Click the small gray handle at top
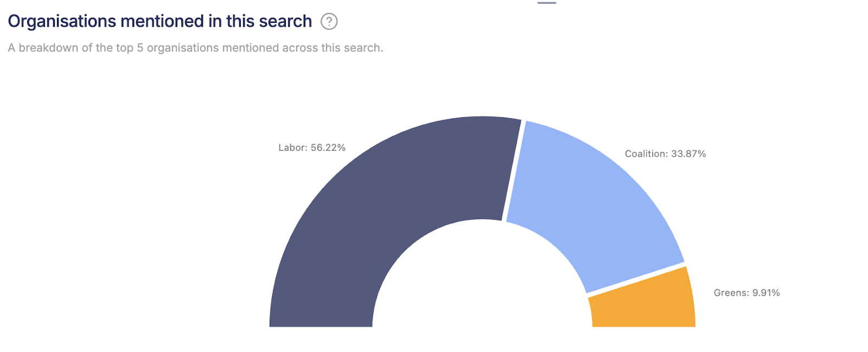 coord(547,3)
